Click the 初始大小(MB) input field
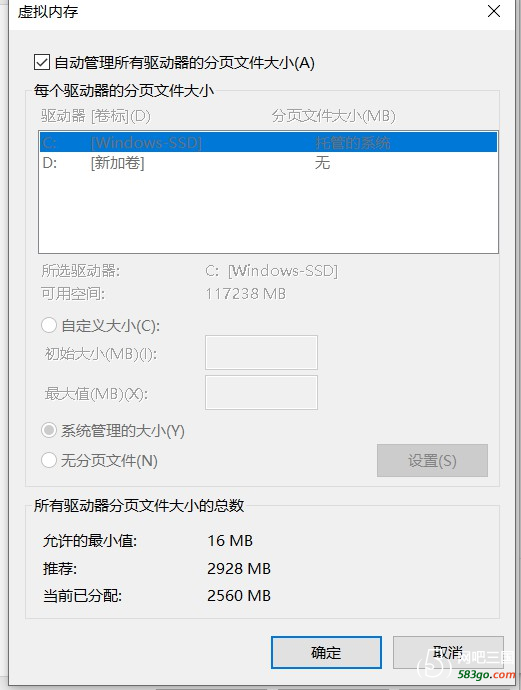 [x=261, y=352]
